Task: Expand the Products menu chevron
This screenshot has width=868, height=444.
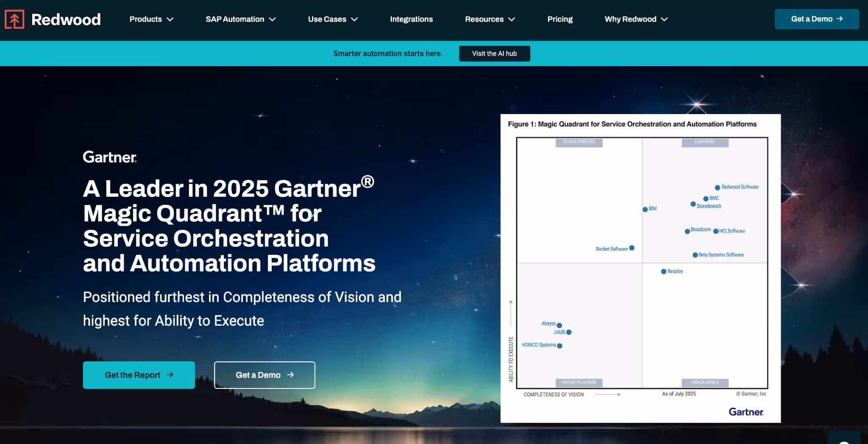Action: click(x=170, y=20)
